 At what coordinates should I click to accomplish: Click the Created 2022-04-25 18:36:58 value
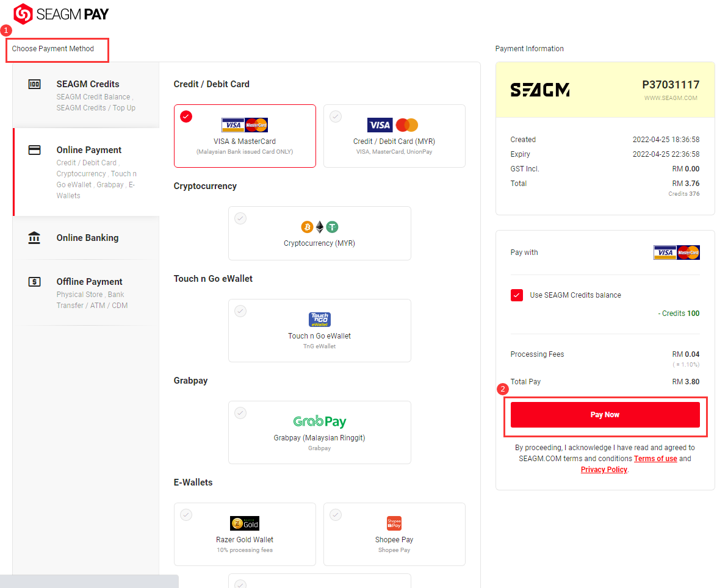point(666,139)
